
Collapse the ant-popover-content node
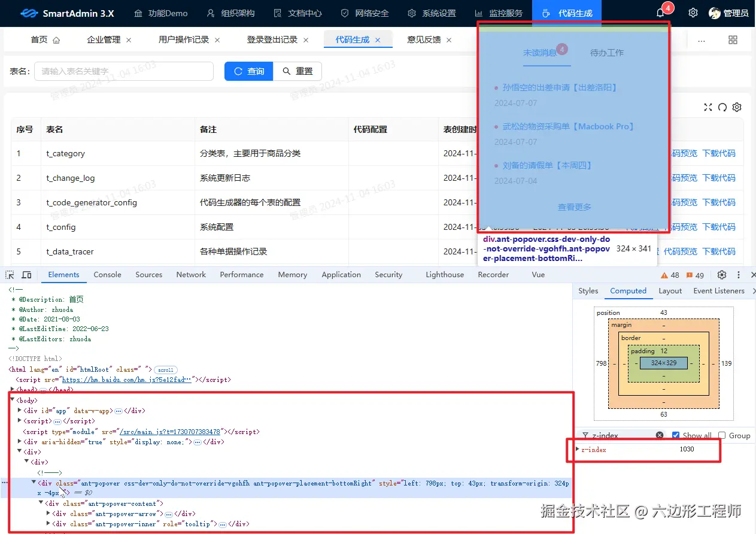pyautogui.click(x=41, y=503)
